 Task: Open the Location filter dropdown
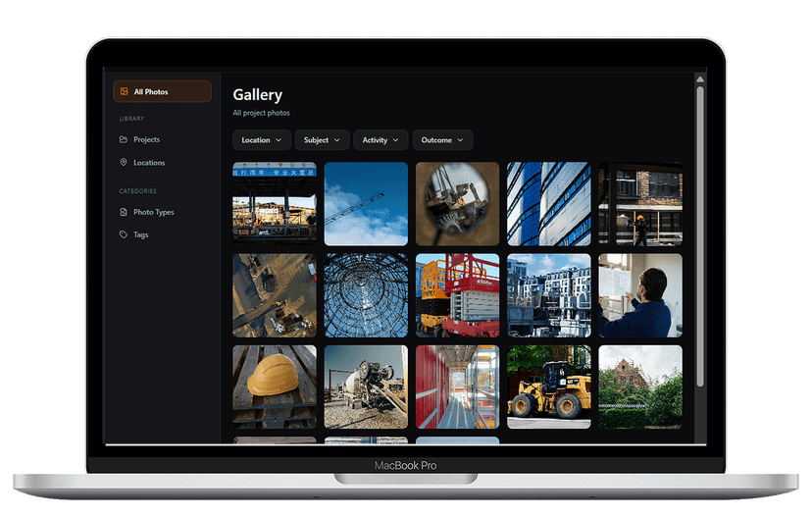point(262,140)
